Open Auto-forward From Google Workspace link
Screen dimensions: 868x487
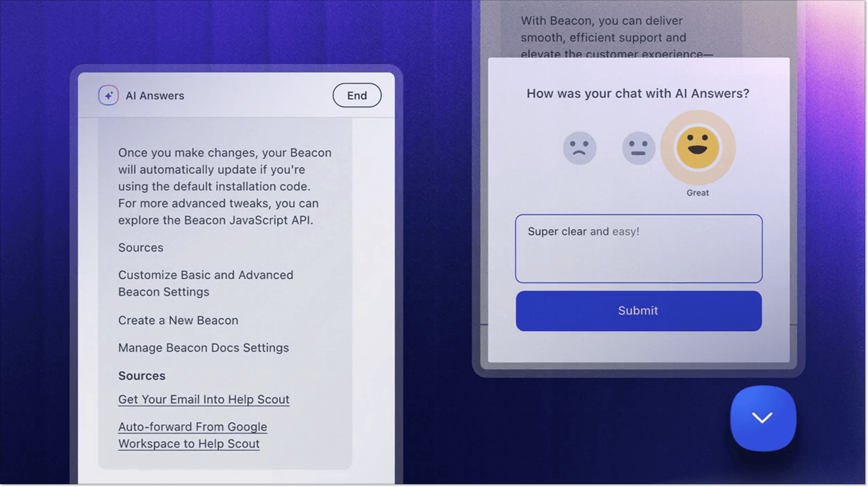pos(193,435)
